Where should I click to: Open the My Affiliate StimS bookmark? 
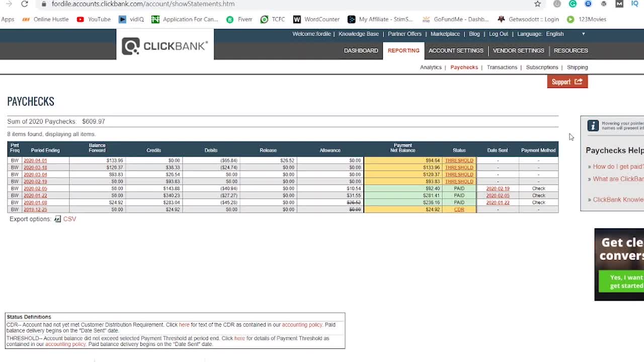380,20
